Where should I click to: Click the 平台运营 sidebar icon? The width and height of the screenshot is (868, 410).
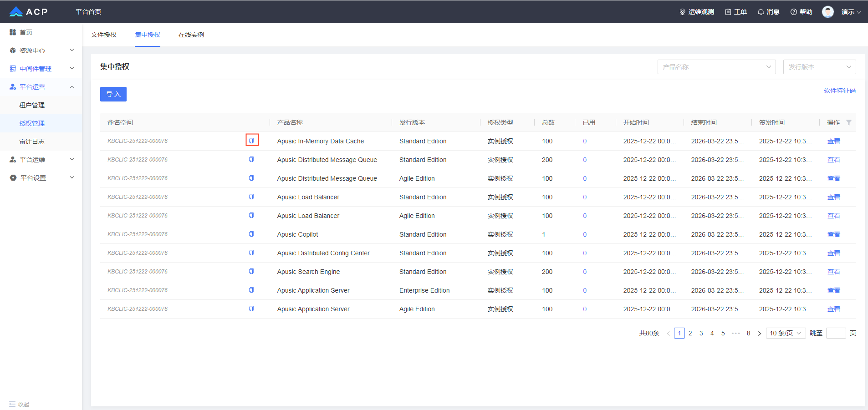pyautogui.click(x=13, y=87)
